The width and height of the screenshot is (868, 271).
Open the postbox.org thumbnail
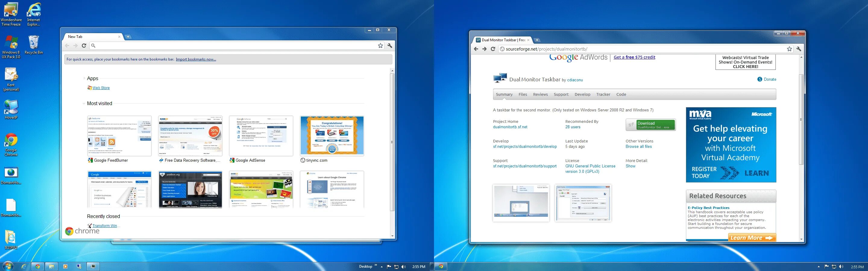[190, 189]
